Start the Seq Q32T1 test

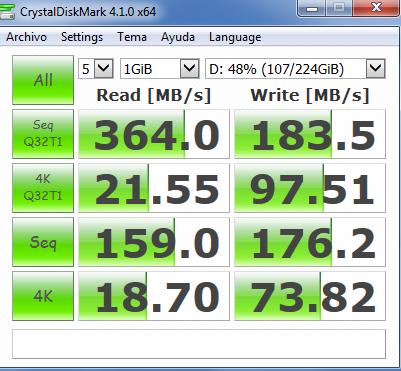coord(43,134)
